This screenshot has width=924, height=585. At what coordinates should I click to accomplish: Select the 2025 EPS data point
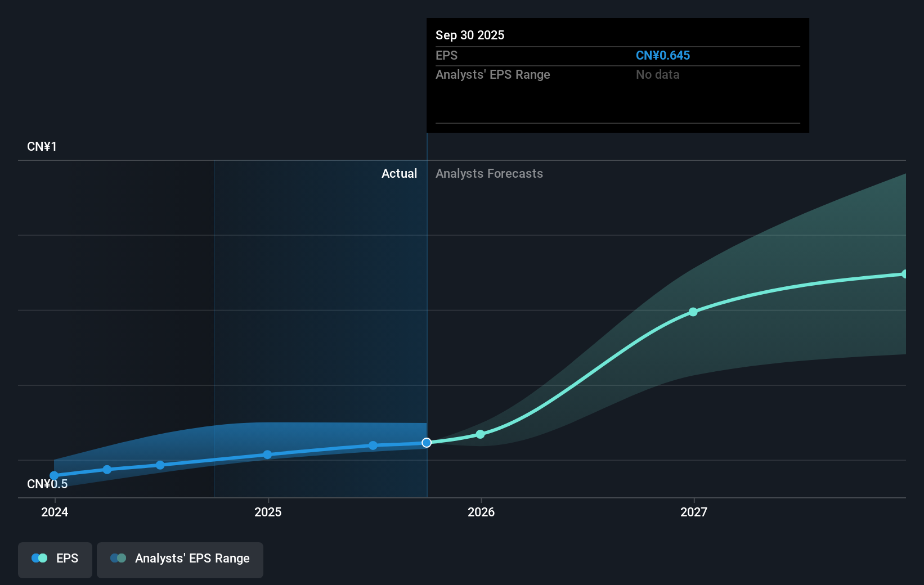click(267, 454)
